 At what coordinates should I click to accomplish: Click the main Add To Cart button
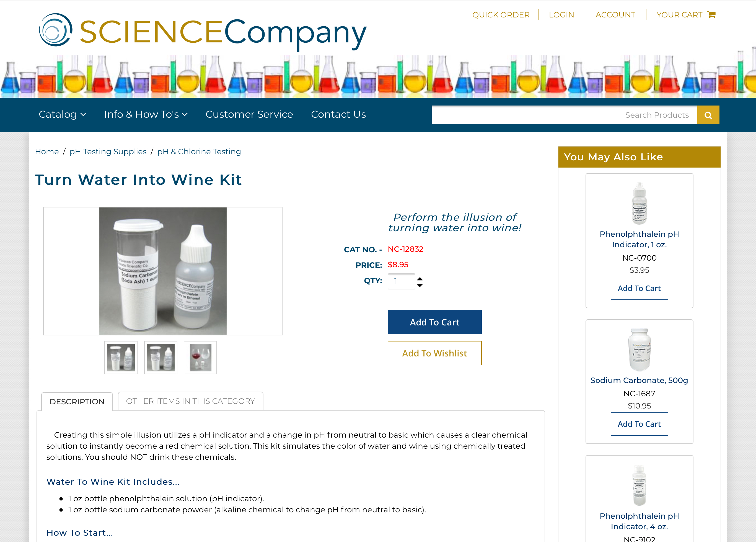(434, 322)
